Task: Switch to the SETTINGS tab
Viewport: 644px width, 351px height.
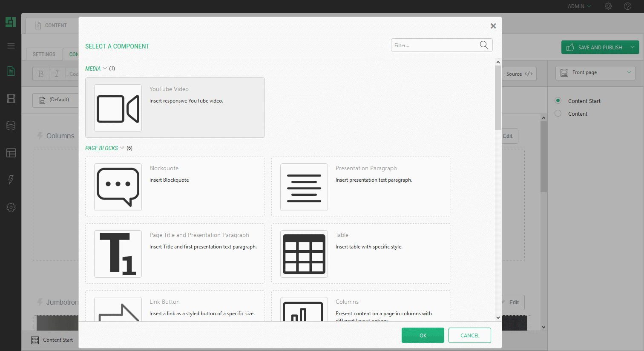Action: coord(43,54)
